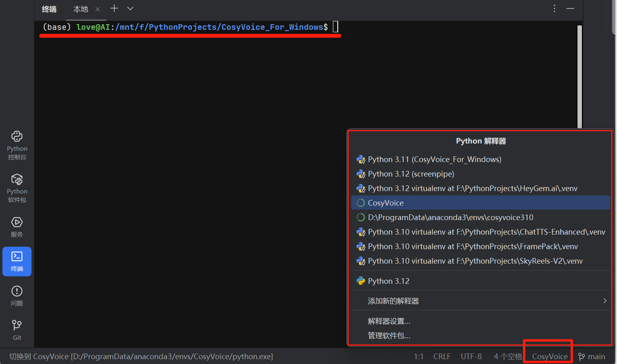Image resolution: width=617 pixels, height=364 pixels.
Task: Click the 切换到 CosyVoice status message
Action: pos(141,356)
